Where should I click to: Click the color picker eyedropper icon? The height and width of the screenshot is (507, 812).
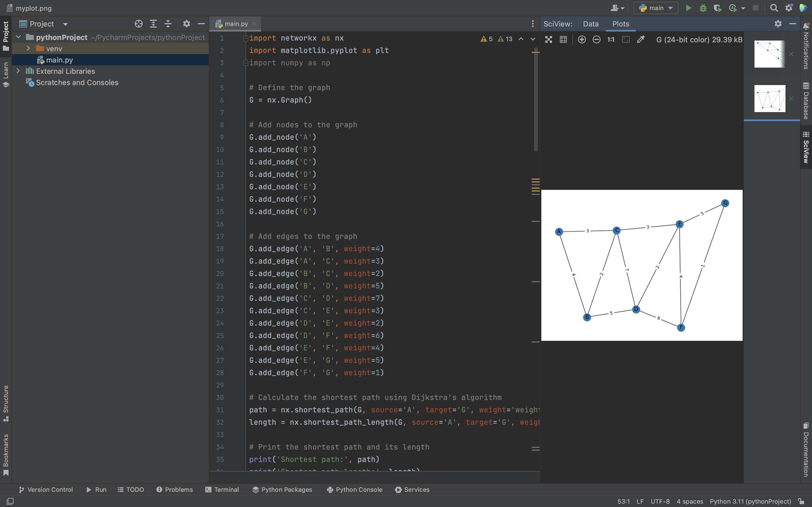click(x=641, y=39)
